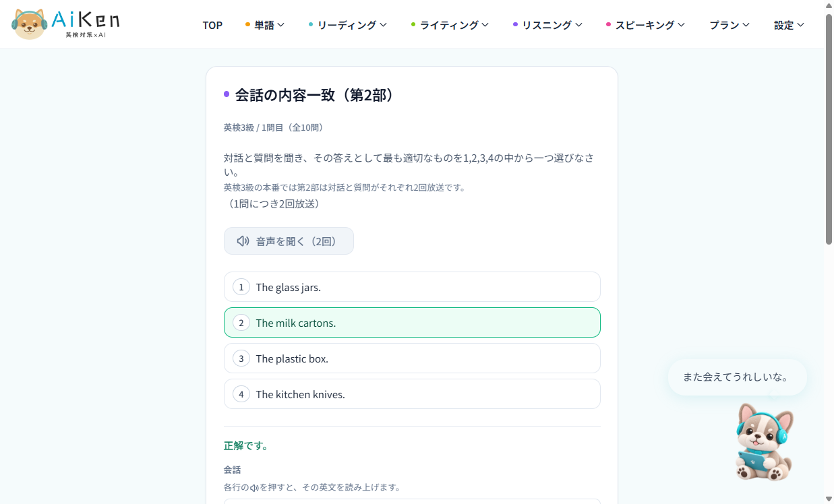
Task: Select answer 2 The milk cartons
Action: [x=412, y=323]
